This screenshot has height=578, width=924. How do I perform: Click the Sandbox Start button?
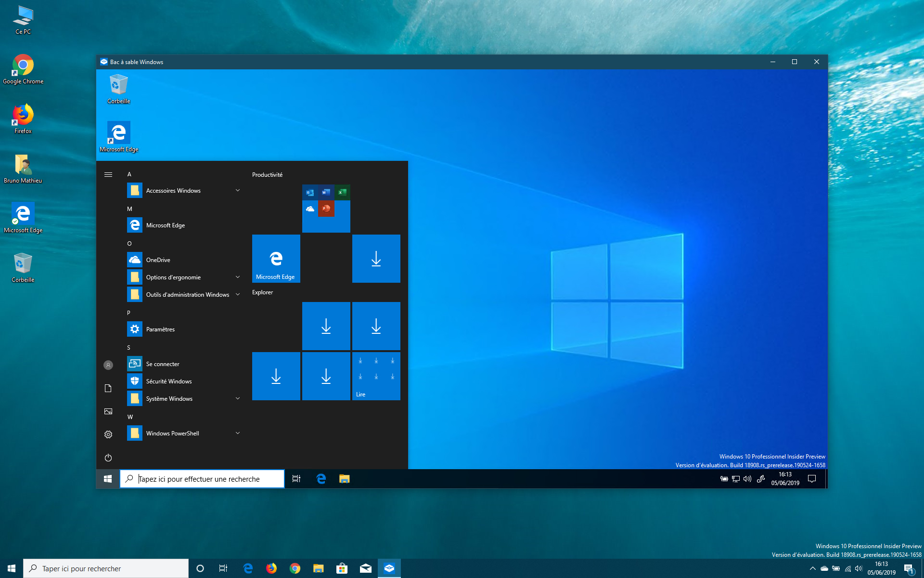click(x=108, y=479)
